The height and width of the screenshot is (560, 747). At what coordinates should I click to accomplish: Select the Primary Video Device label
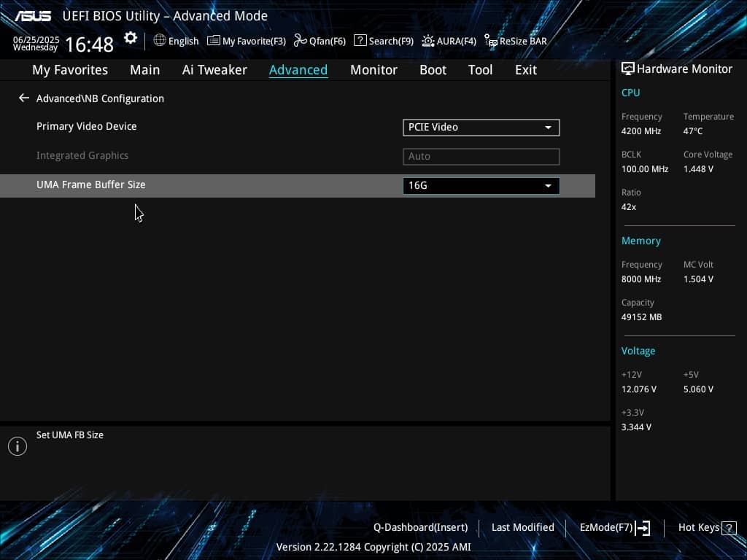tap(87, 126)
